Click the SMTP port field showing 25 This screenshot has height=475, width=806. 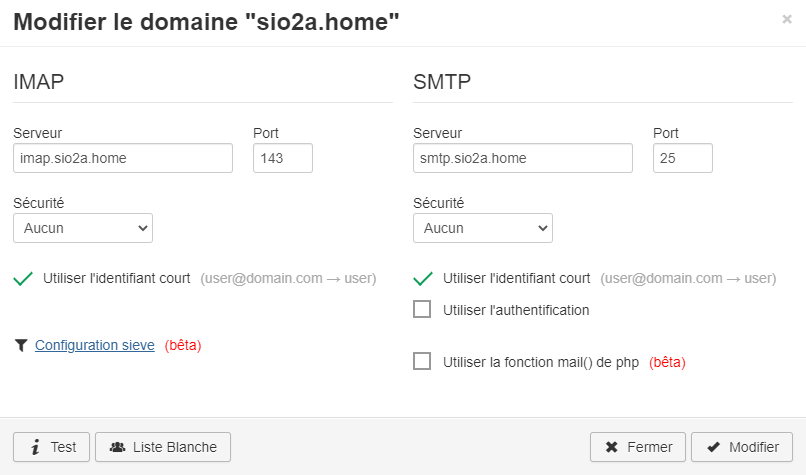coord(683,158)
